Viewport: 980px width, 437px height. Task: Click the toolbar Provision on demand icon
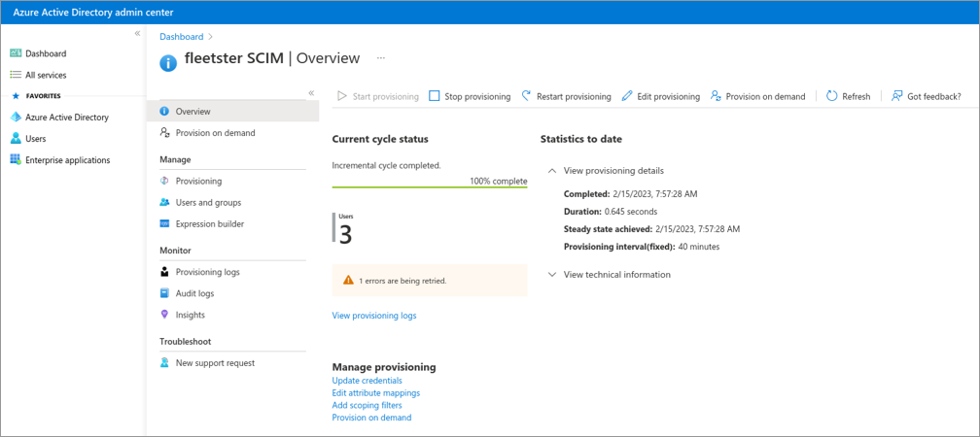[x=717, y=96]
